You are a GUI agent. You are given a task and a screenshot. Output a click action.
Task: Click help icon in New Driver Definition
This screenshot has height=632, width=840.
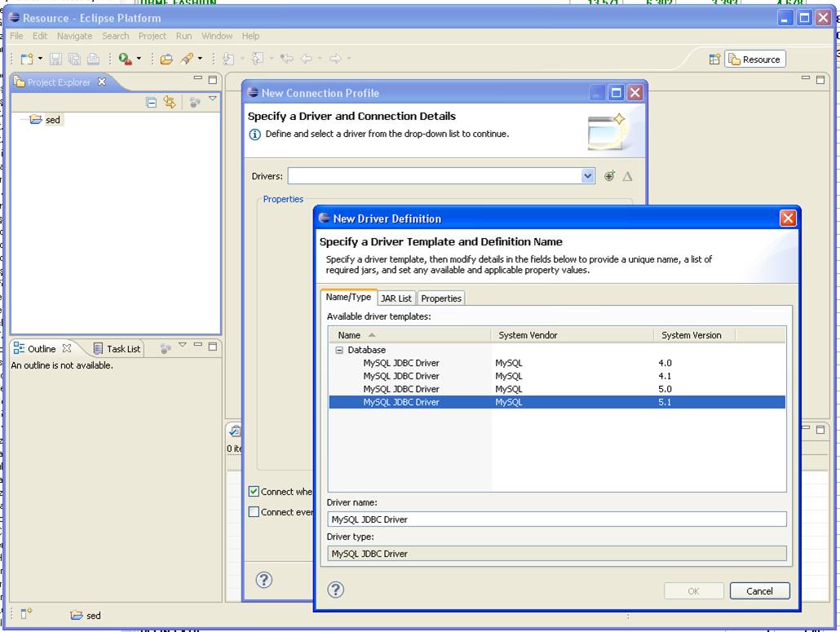(x=335, y=590)
